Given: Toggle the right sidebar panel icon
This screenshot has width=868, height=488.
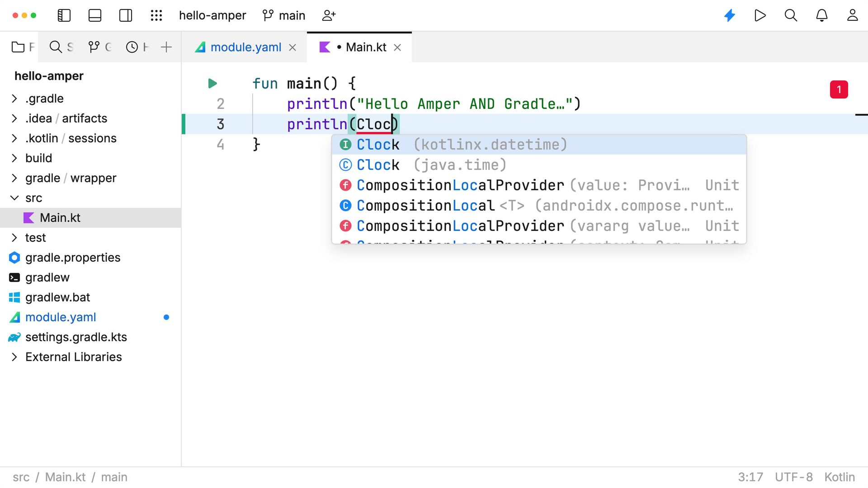Looking at the screenshot, I should [126, 15].
